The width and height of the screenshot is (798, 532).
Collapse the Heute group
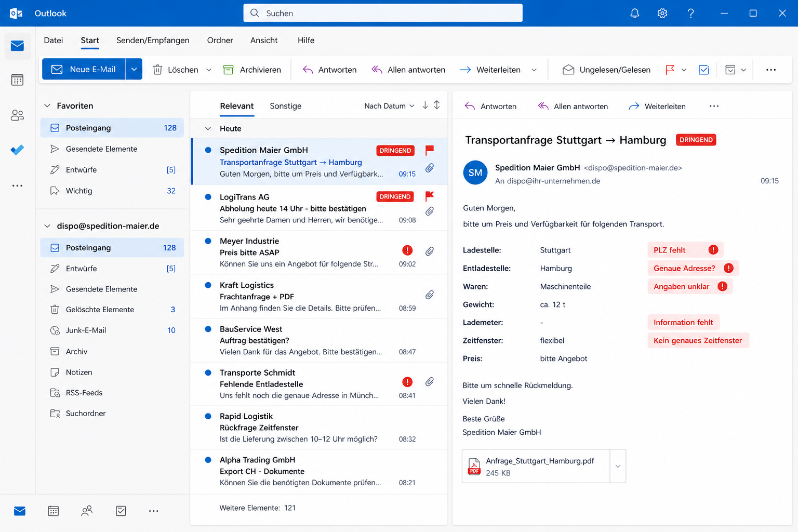[x=208, y=128]
